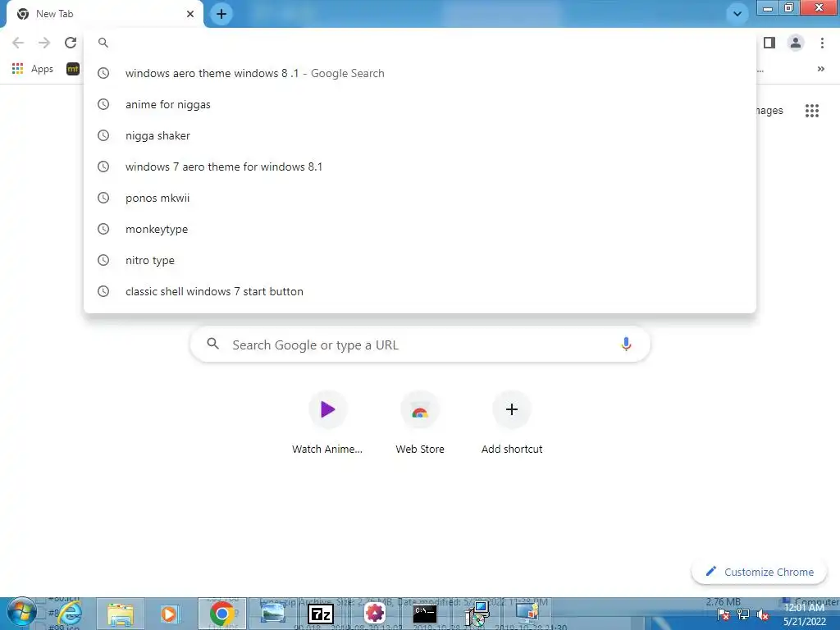Open the monkeytype 'mt' bookmark
Image resolution: width=840 pixels, height=630 pixels.
(73, 69)
